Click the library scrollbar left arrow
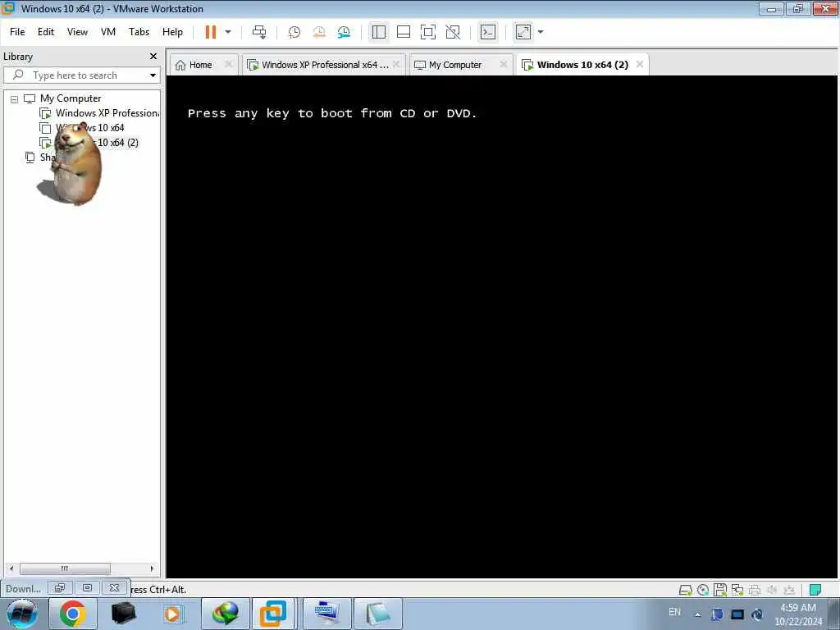 point(11,568)
